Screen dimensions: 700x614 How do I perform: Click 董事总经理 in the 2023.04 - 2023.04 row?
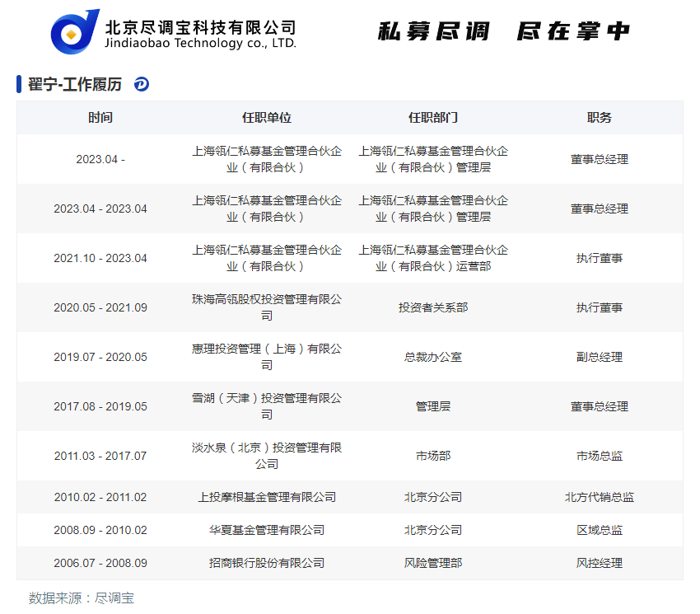coord(599,209)
